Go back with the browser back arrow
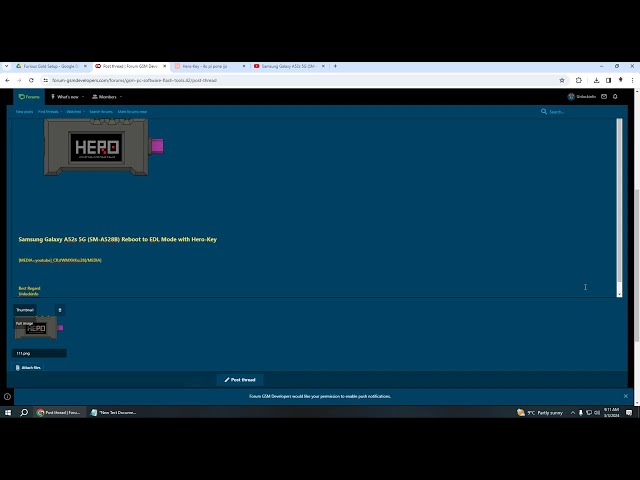The height and width of the screenshot is (480, 640). point(7,80)
